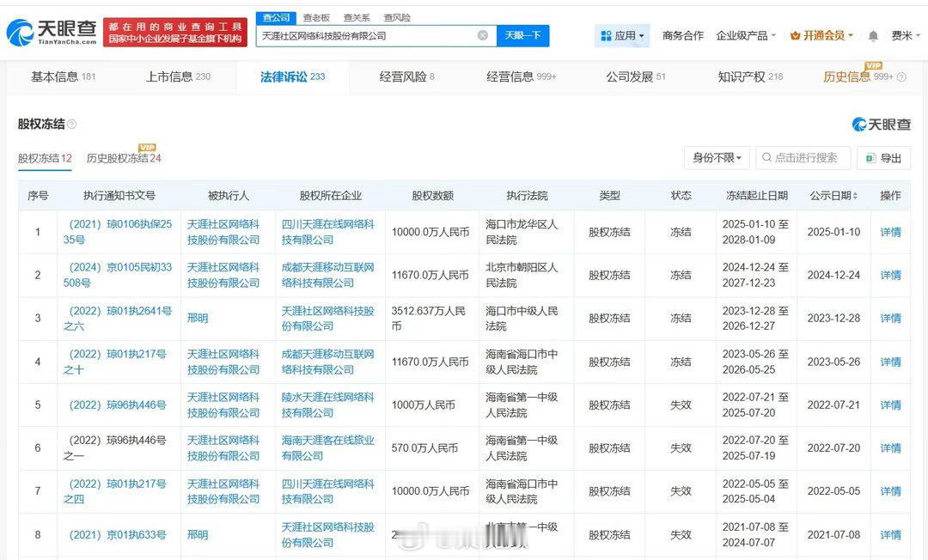
Task: Open case (2024)京0105民初33508号
Action: click(x=118, y=275)
